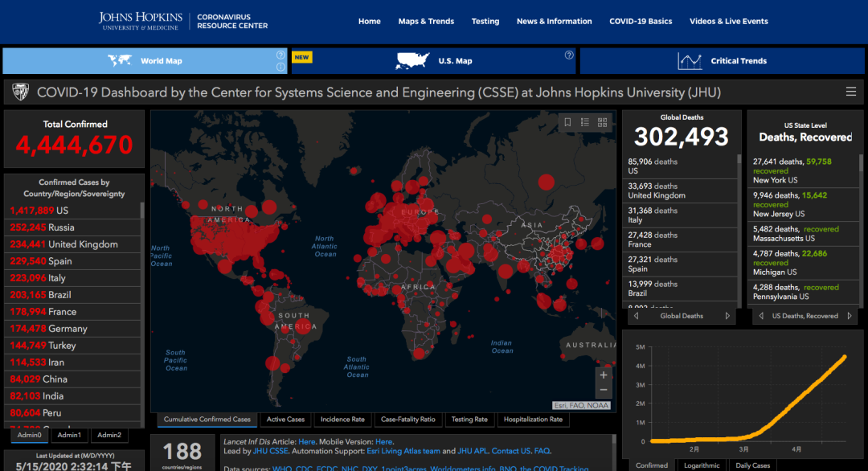Open the hamburger menu in dashboard header

pos(851,92)
